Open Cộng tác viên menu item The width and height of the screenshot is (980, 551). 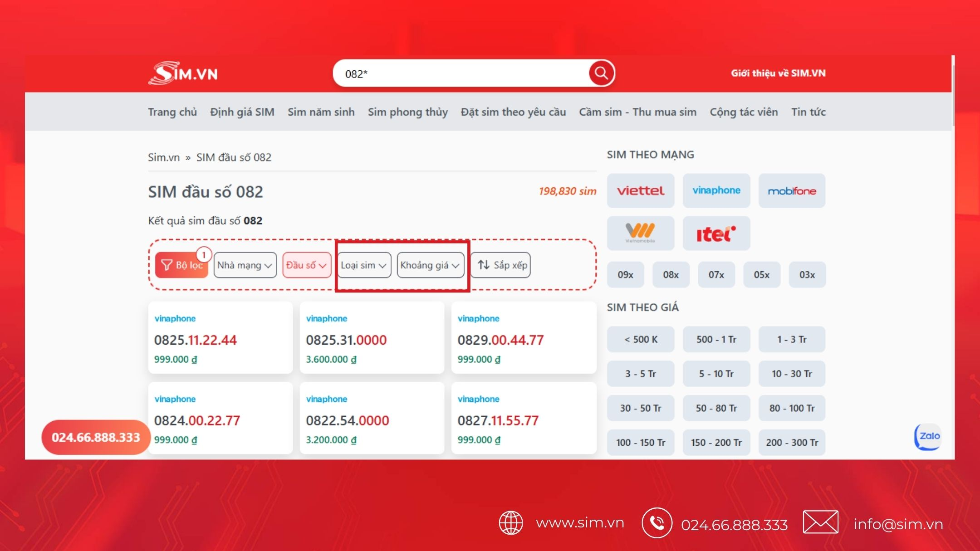coord(744,112)
